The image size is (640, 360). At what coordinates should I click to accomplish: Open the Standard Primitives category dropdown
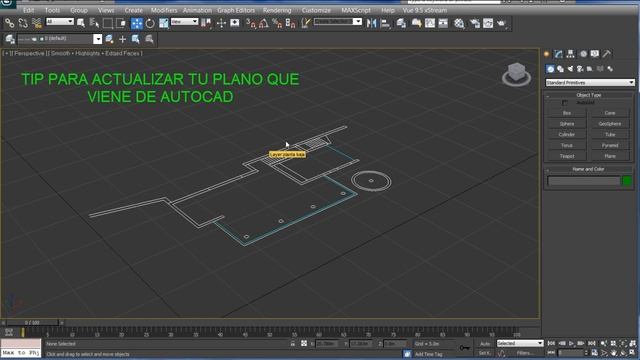coord(590,82)
